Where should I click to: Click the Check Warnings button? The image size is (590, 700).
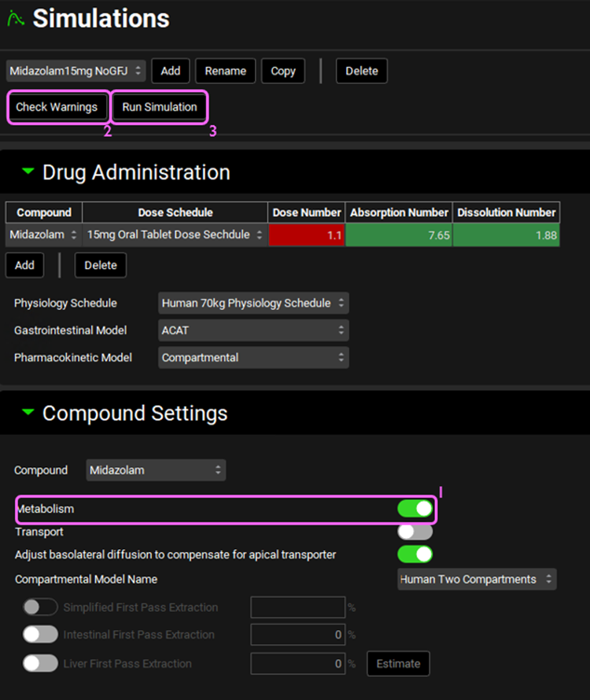click(57, 107)
